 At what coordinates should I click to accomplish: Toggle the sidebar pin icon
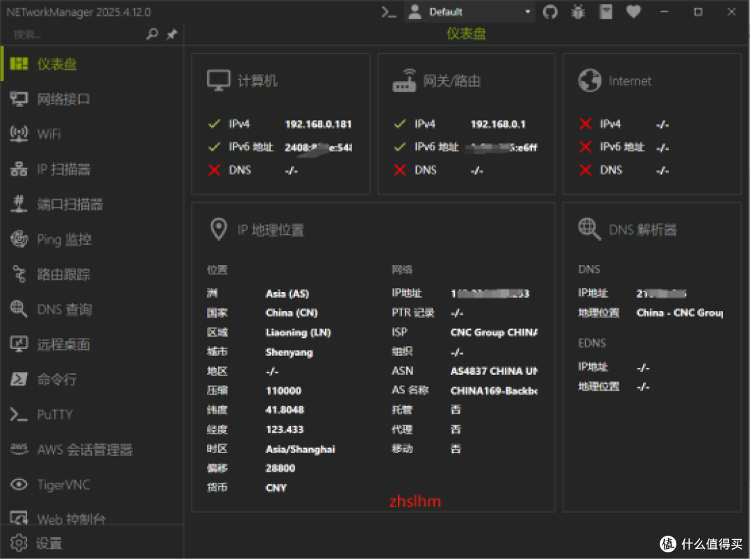pyautogui.click(x=172, y=34)
